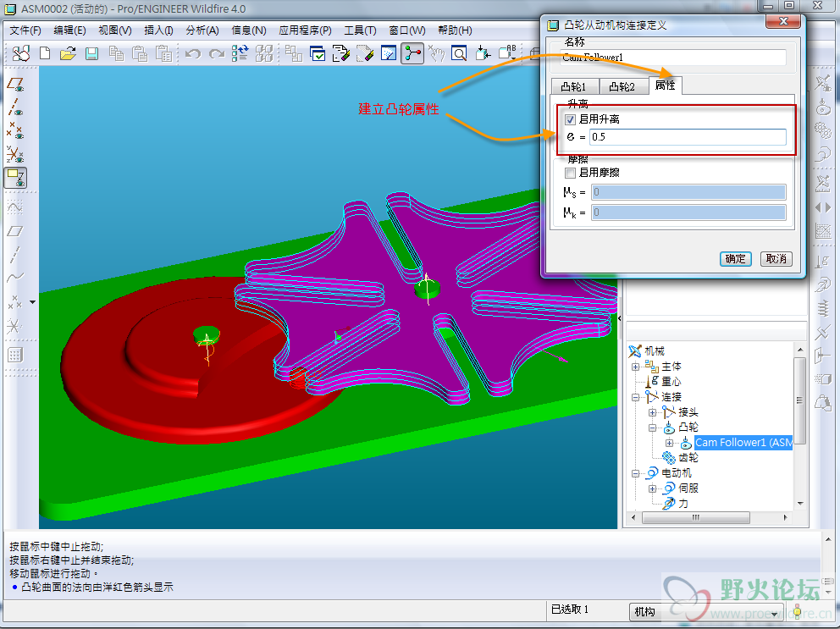This screenshot has height=629, width=840.
Task: Click the Undo arrow in the toolbar
Action: 193,53
